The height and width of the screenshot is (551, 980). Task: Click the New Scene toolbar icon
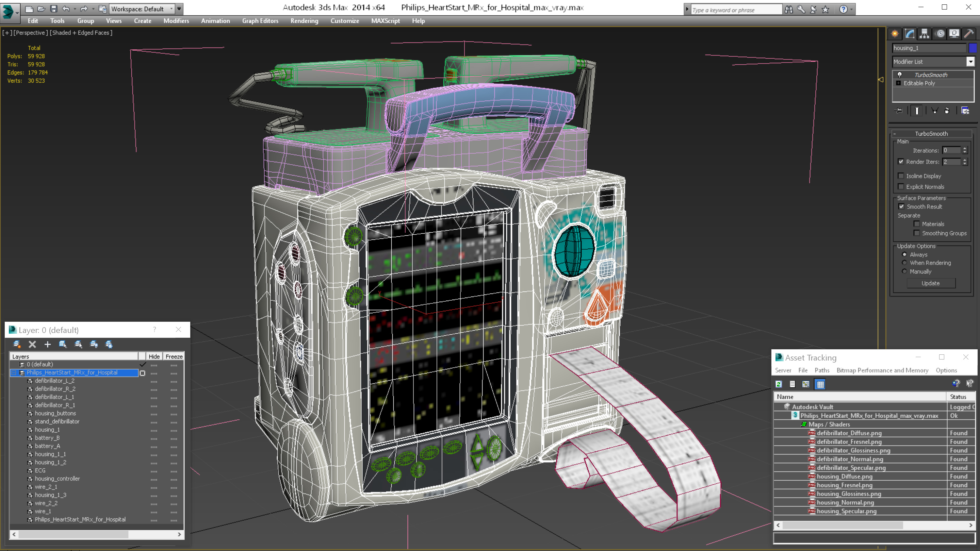click(29, 9)
